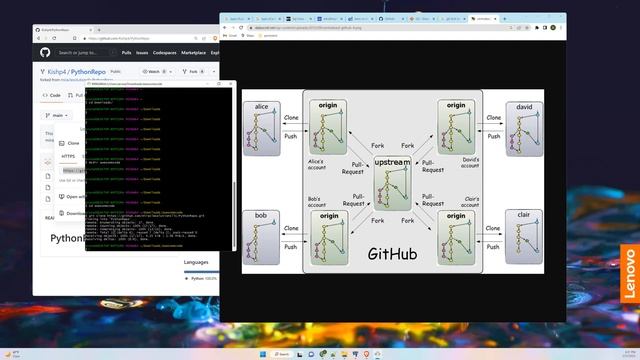The image size is (640, 360).
Task: Switch to the Code tab in the repository
Action: click(52, 95)
